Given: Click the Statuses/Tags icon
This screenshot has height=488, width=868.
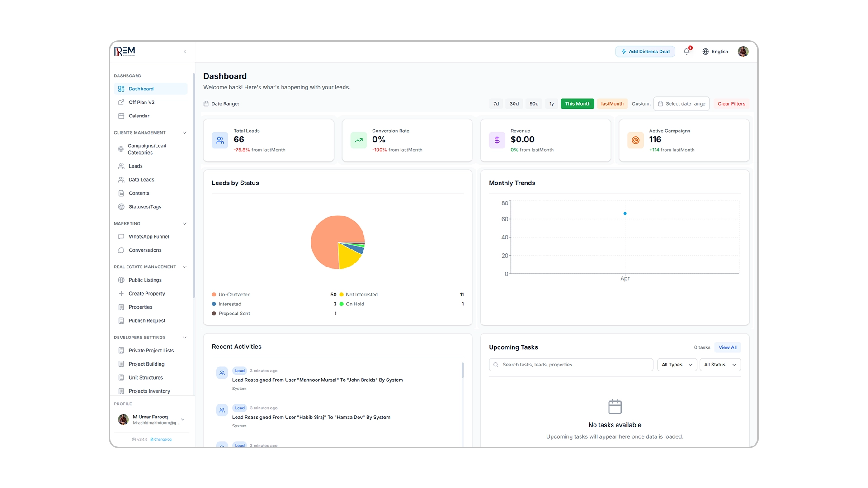Looking at the screenshot, I should tap(121, 207).
